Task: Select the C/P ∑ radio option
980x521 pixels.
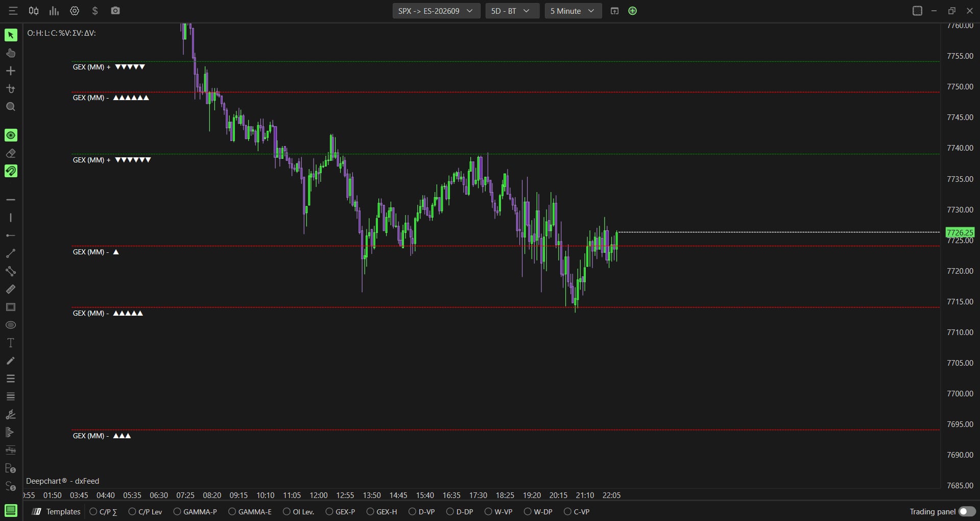Action: pos(104,511)
